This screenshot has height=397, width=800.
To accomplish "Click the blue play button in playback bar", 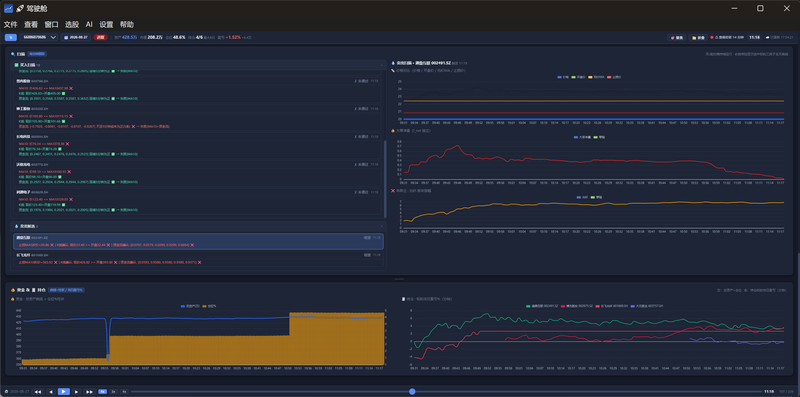I will tap(63, 391).
